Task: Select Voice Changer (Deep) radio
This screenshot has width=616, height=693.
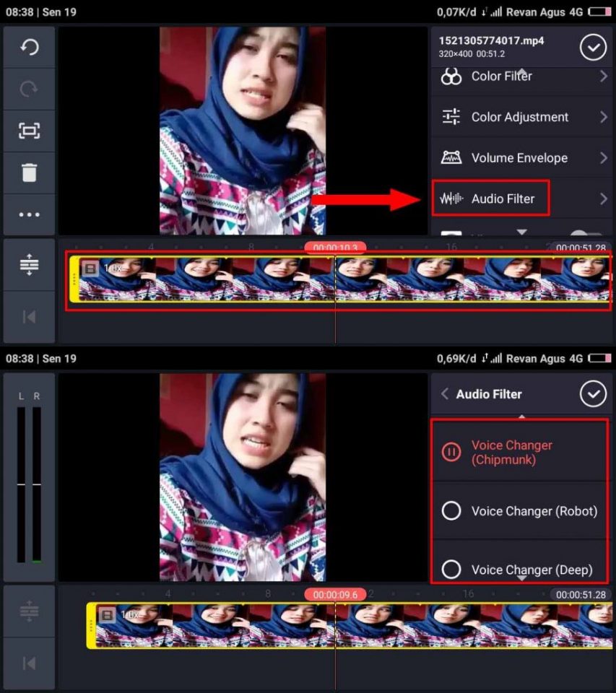Action: point(451,570)
